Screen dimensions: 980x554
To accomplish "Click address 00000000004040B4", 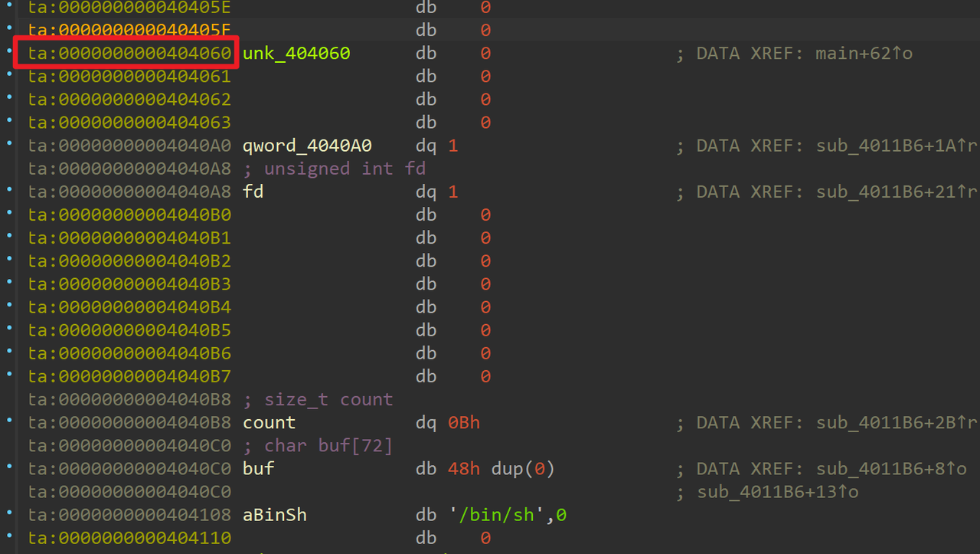I will pos(130,307).
